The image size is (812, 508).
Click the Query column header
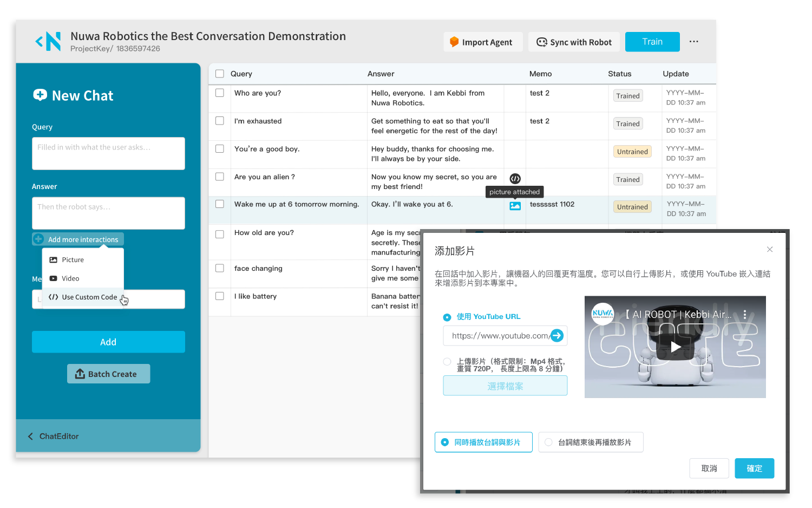click(x=241, y=74)
